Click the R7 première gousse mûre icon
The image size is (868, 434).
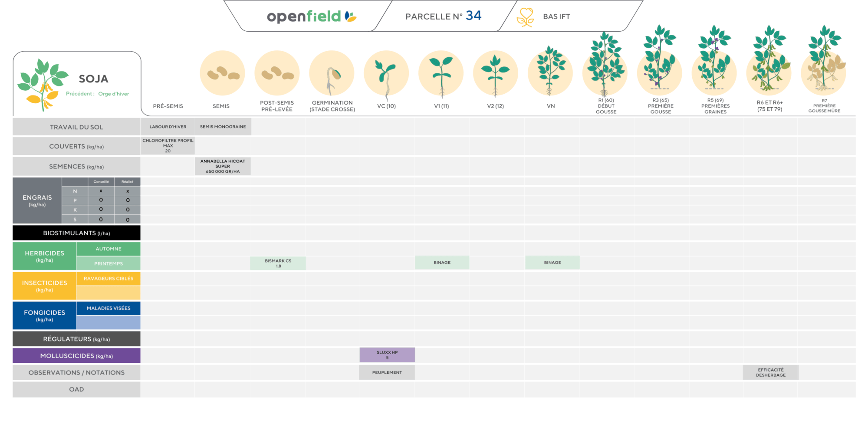point(824,61)
